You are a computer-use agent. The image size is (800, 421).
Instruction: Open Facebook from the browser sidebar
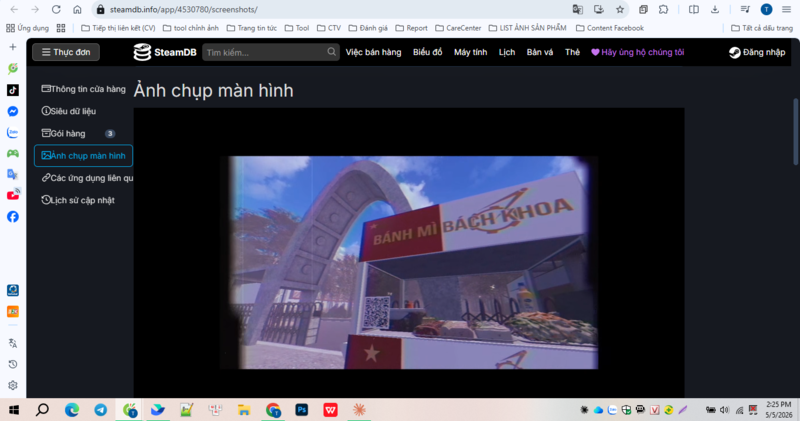(x=13, y=217)
